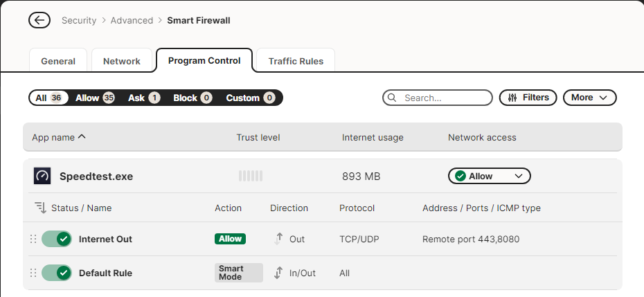Click the Speedtest.exe trust level bar
This screenshot has width=644, height=297.
(251, 176)
